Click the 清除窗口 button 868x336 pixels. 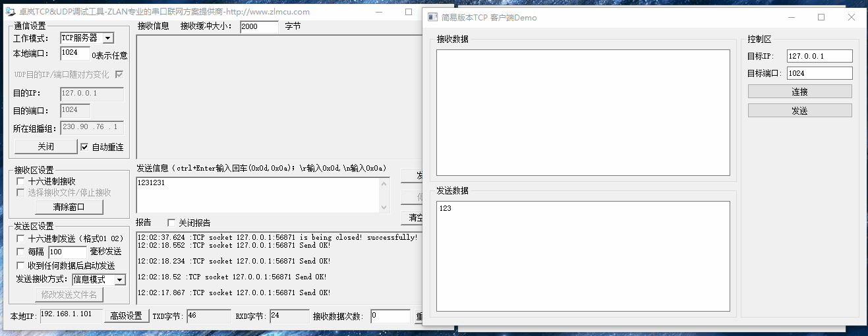(x=69, y=207)
